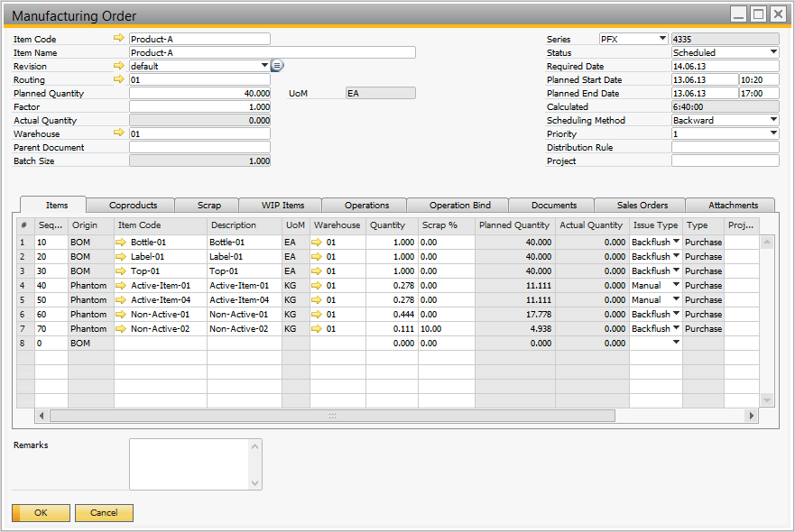Open Non-Active-01 item code link arrow
Image resolution: width=795 pixels, height=532 pixels.
pyautogui.click(x=121, y=314)
